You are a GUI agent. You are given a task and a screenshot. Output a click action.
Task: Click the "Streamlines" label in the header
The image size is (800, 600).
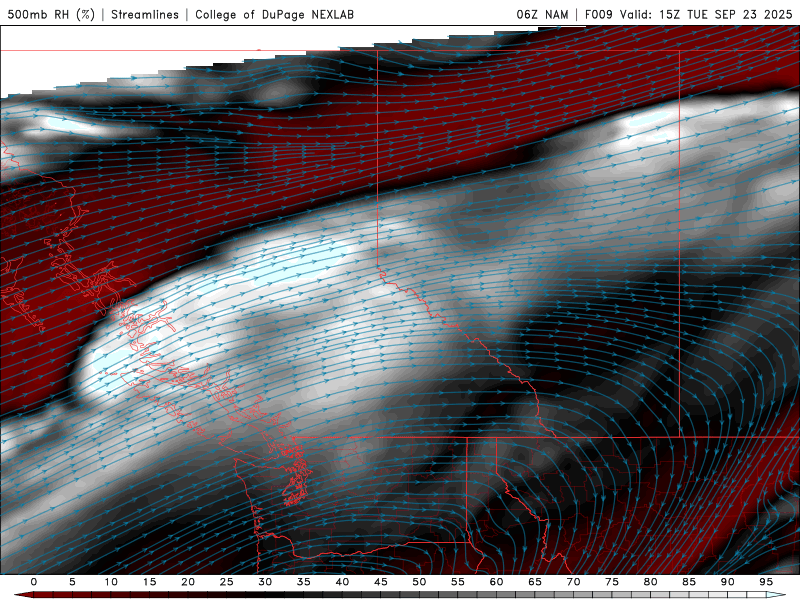pyautogui.click(x=145, y=14)
